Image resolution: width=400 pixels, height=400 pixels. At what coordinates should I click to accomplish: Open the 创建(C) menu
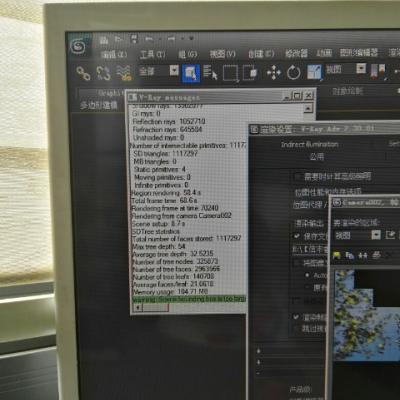click(261, 54)
